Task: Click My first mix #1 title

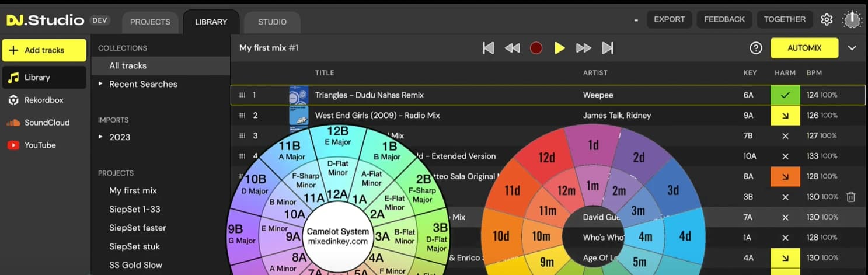Action: pos(269,48)
